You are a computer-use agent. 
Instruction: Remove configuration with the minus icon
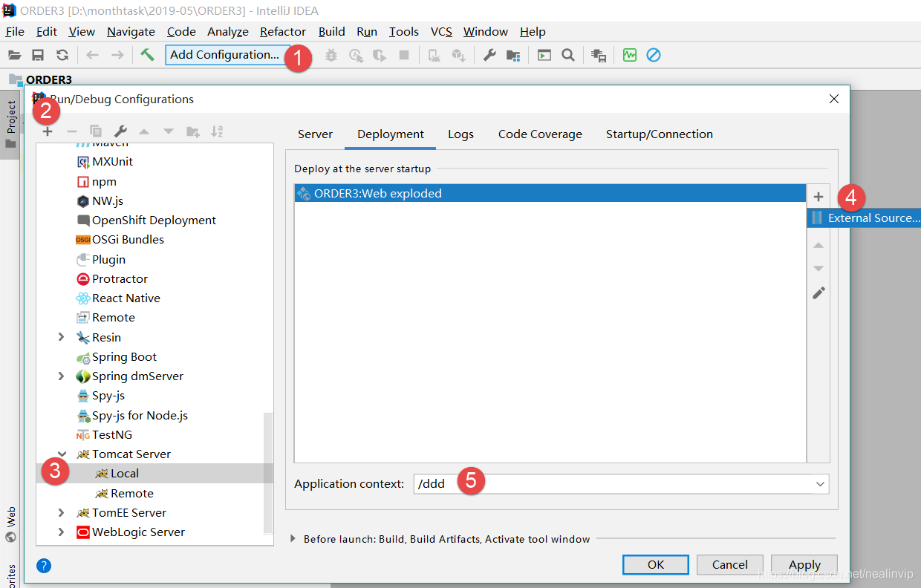[72, 131]
